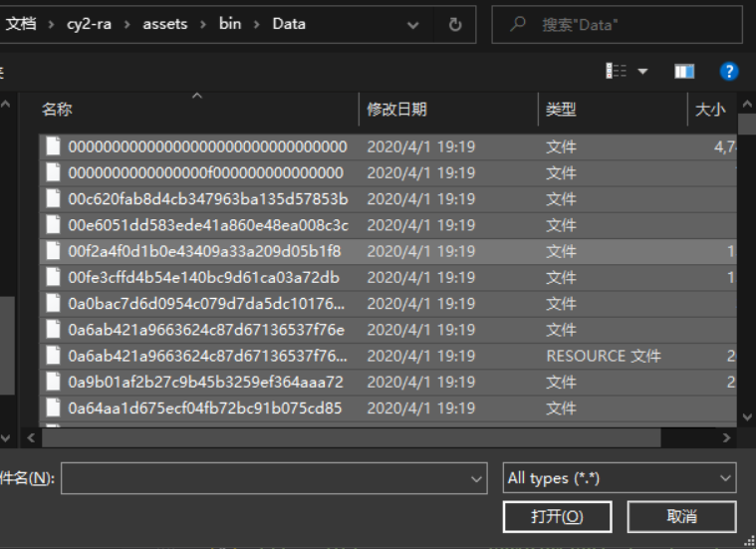This screenshot has height=549, width=756.
Task: Click the blue help question mark icon
Action: [x=729, y=71]
